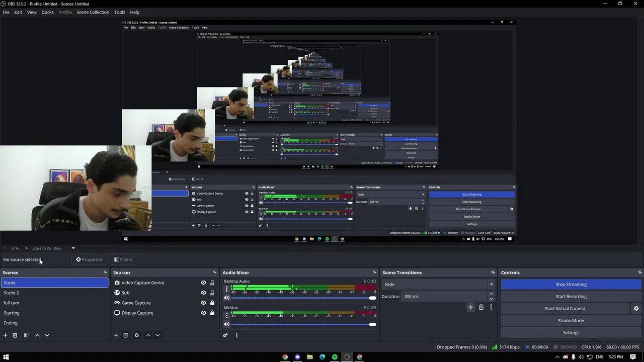Image resolution: width=644 pixels, height=362 pixels.
Task: Move scene down arrow in Scenes panel
Action: click(47, 335)
